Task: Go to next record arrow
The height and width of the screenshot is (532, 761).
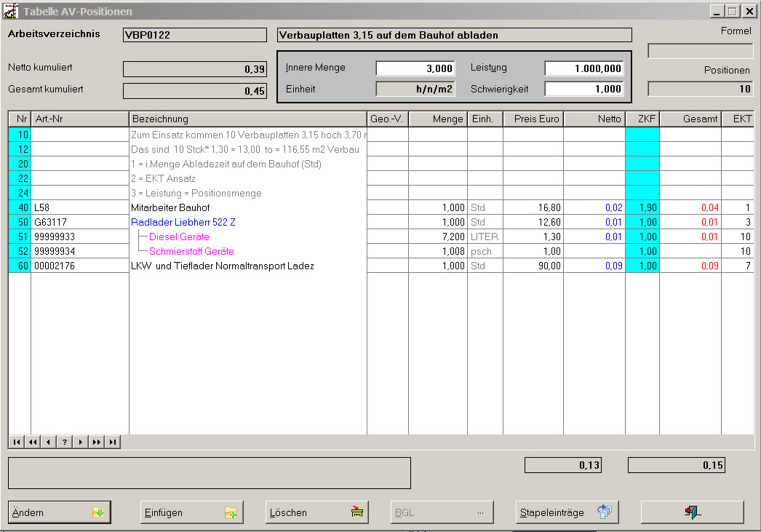Action: point(80,442)
